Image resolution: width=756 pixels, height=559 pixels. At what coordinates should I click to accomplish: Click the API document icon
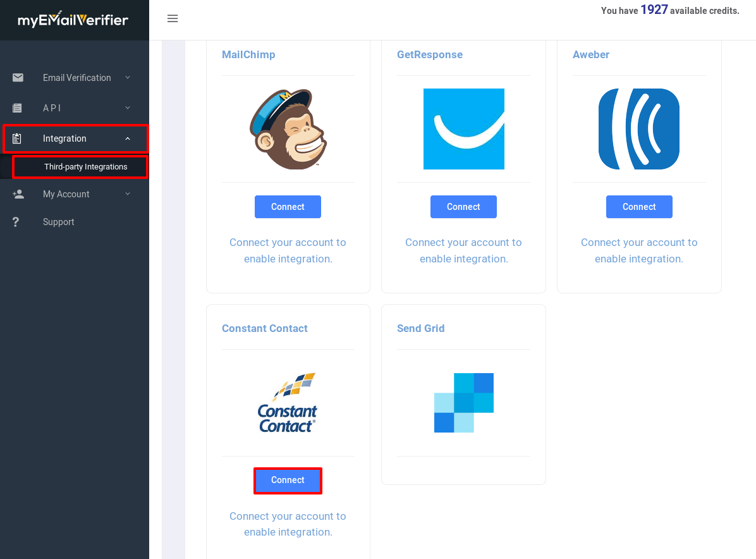(x=17, y=108)
